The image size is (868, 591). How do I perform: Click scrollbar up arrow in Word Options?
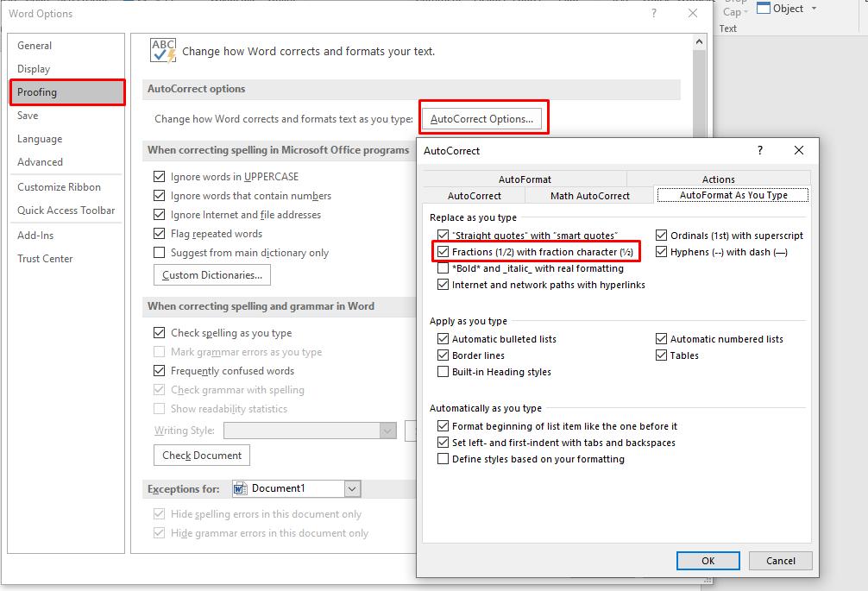[699, 41]
